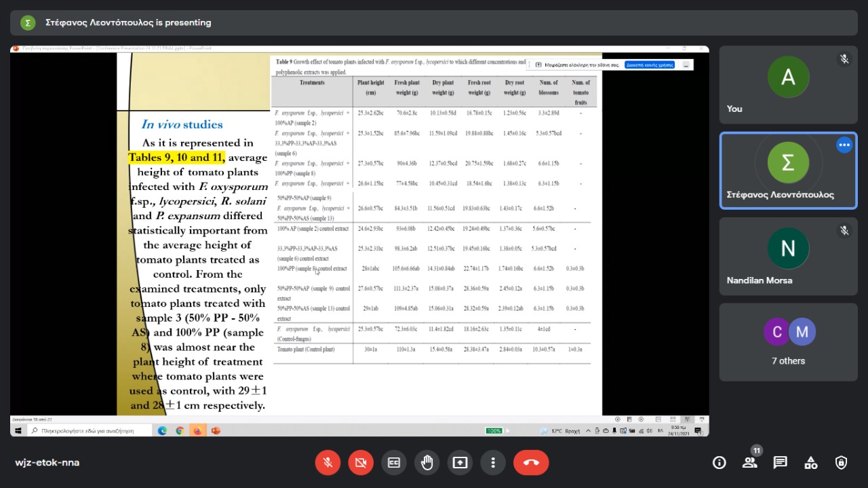Viewport: 868px width, 488px height.
Task: Click see all slides icon in PowerPoint bar
Action: (x=629, y=419)
